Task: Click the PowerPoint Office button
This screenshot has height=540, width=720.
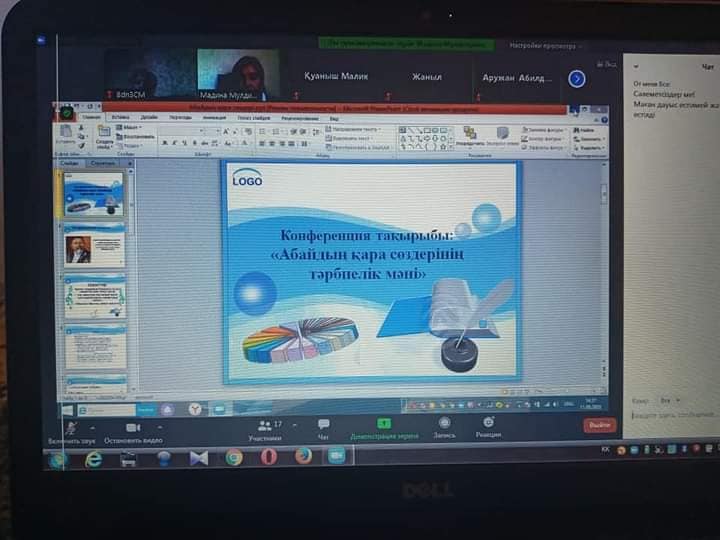Action: (x=66, y=112)
